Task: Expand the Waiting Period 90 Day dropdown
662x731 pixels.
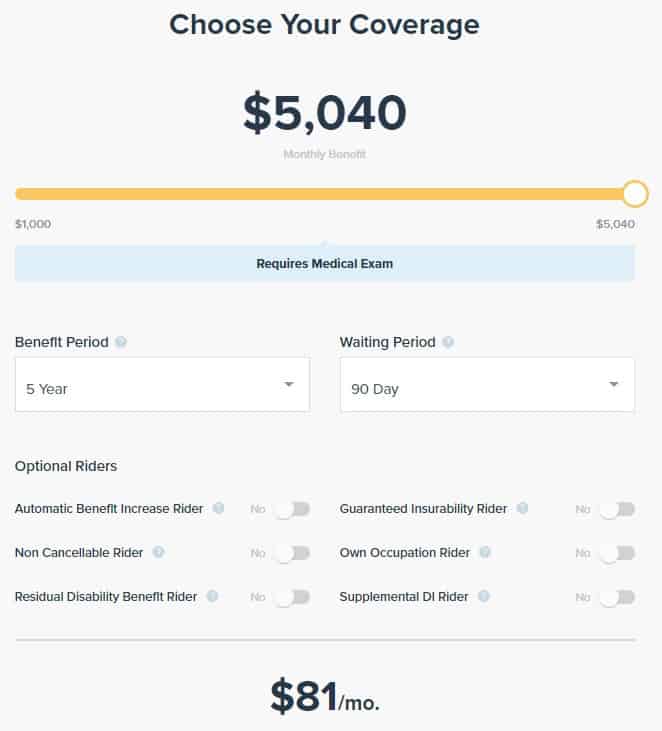Action: click(487, 385)
